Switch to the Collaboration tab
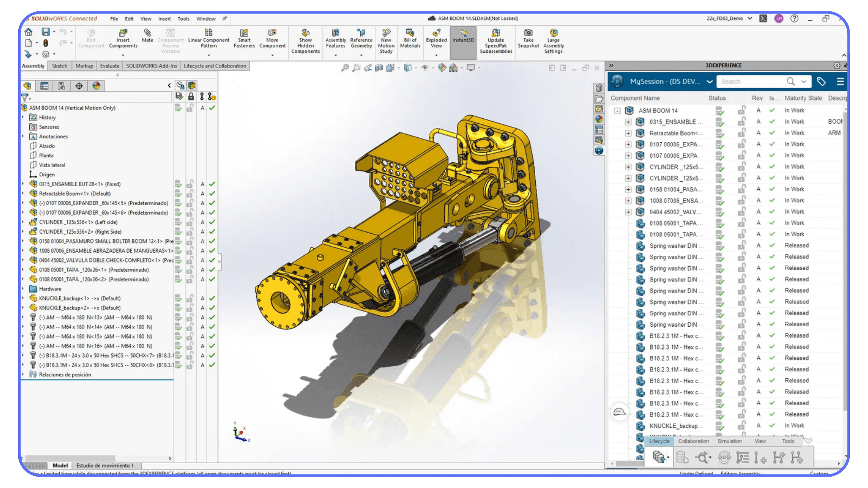Image resolution: width=868 pixels, height=488 pixels. click(x=693, y=441)
